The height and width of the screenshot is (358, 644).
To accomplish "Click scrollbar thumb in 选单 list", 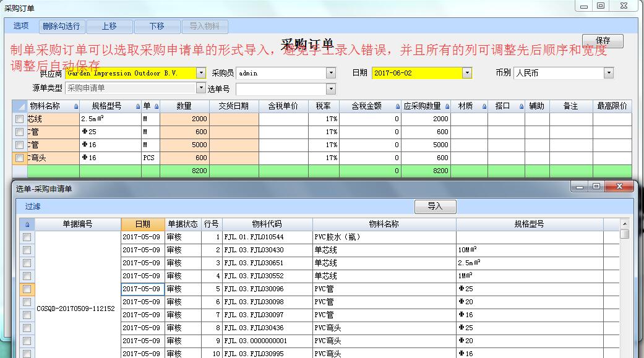I will 624,234.
